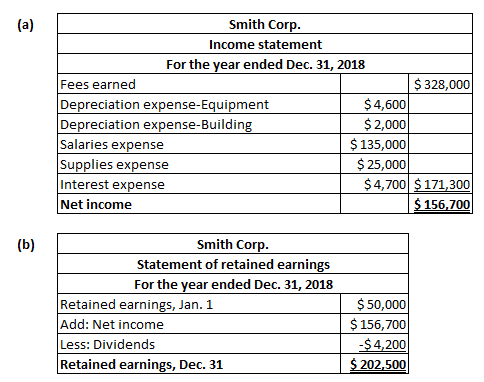Click the $156,700 net income total in income statement
Viewport: 484px width, 382px height.
[440, 204]
